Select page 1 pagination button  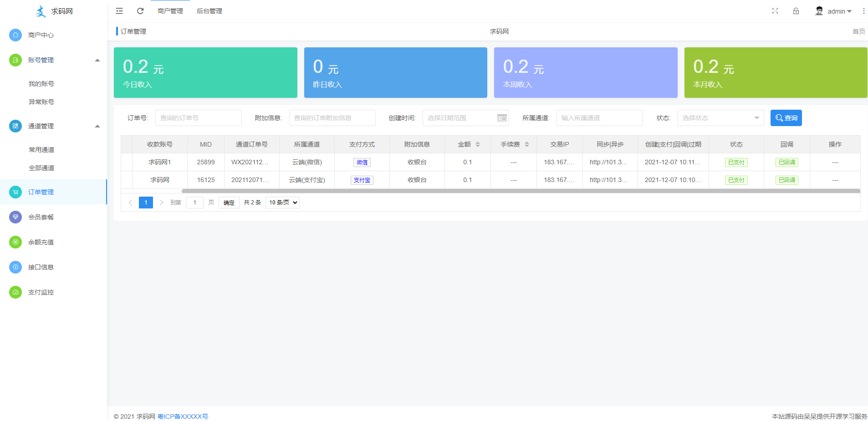click(146, 203)
